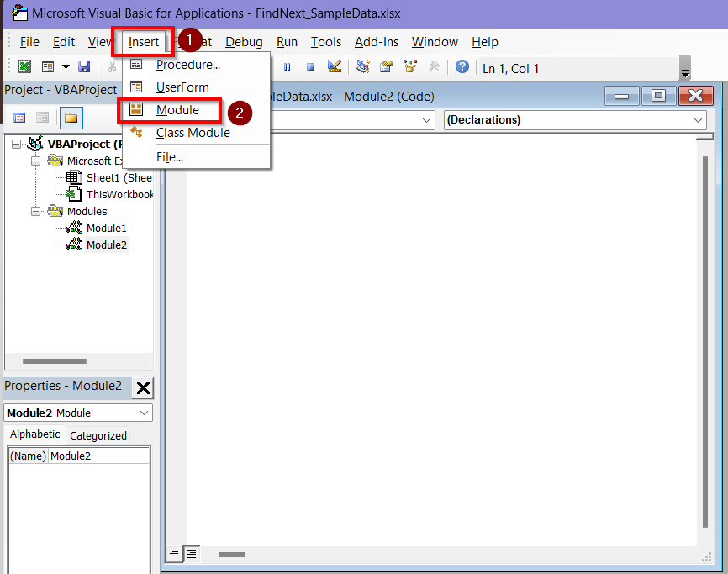728x574 pixels.
Task: Open the Object Browser from the toolbar
Action: 409,68
